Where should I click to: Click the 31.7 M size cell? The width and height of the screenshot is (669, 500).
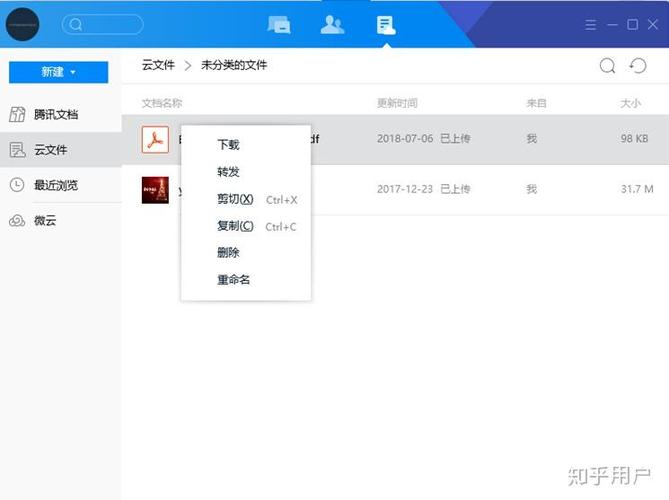637,189
